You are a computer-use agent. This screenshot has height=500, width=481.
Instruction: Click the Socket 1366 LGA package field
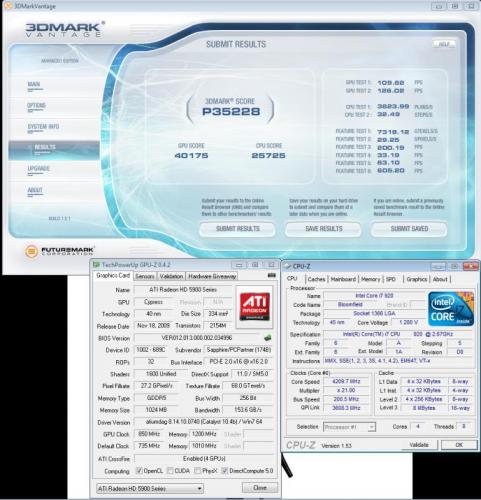tap(375, 314)
